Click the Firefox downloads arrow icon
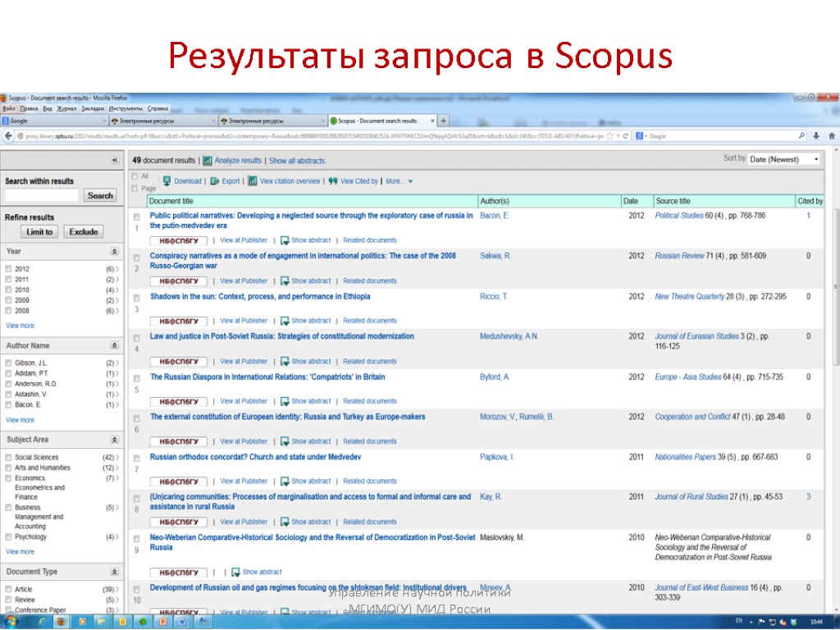The image size is (840, 630). [816, 136]
